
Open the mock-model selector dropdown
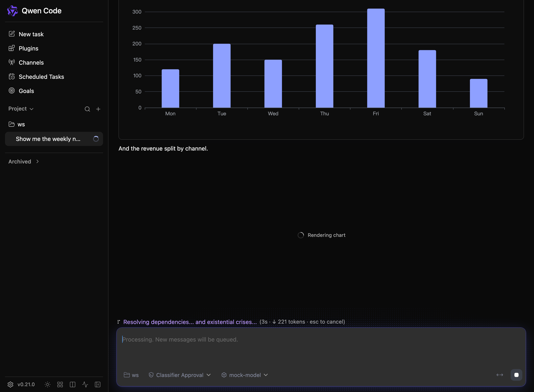tap(245, 375)
